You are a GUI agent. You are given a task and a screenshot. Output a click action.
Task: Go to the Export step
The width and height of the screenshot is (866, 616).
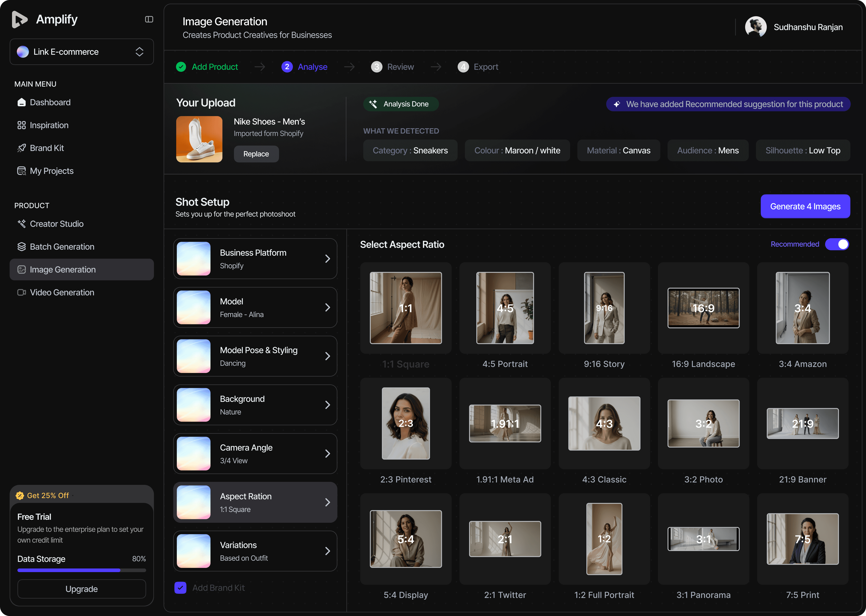click(x=478, y=67)
